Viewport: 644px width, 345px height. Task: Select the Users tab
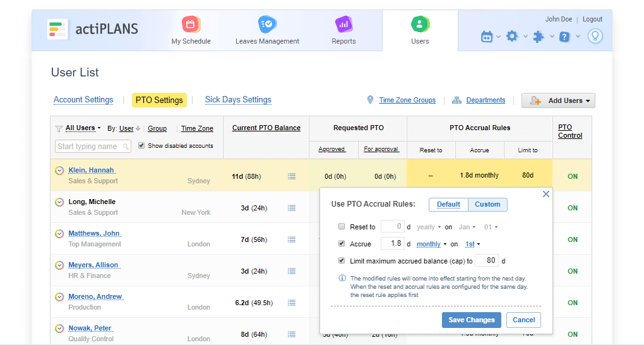[x=420, y=30]
